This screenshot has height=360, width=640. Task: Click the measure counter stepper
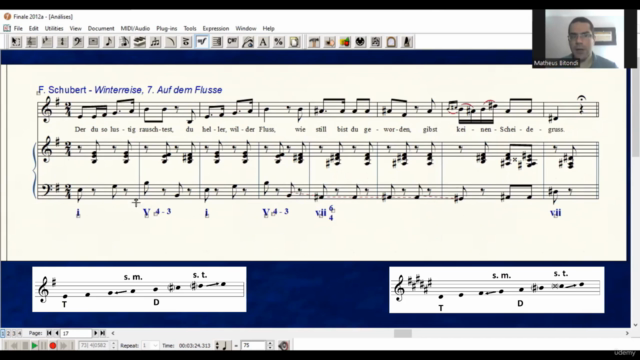pyautogui.click(x=113, y=346)
